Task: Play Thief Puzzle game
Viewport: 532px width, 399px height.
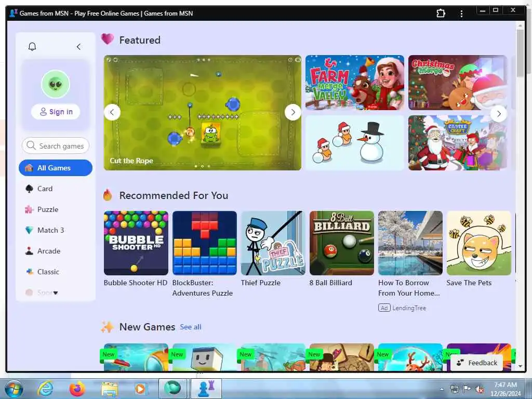Action: click(x=273, y=243)
